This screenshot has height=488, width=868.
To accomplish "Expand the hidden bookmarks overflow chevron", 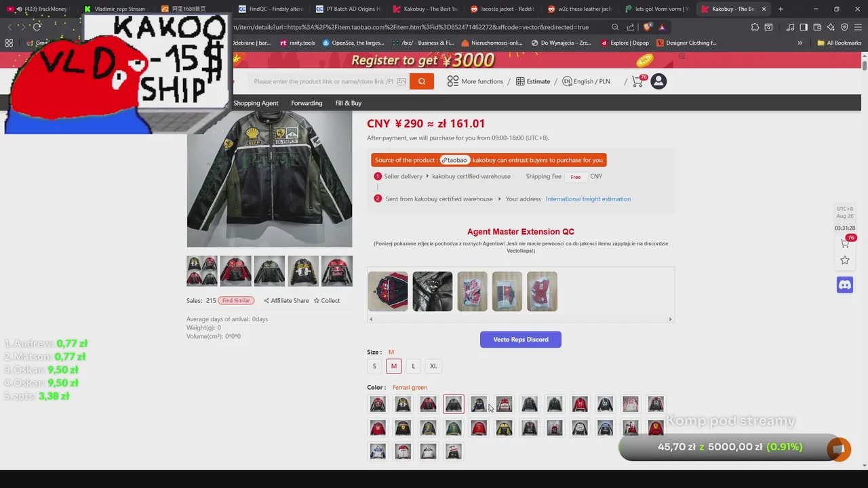I will point(800,43).
